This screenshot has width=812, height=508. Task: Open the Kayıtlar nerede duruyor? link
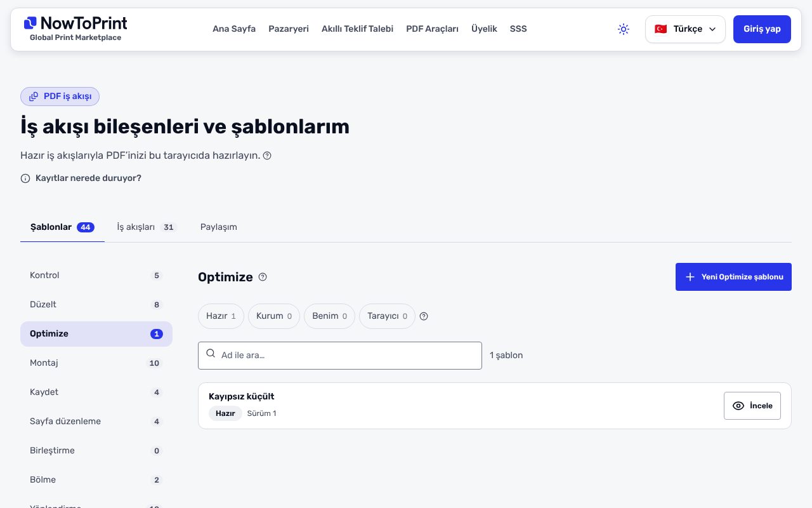click(x=88, y=178)
